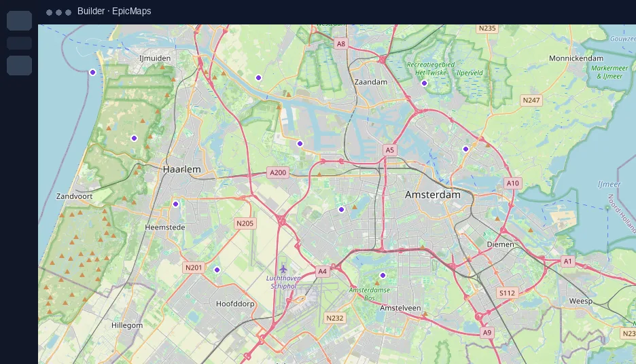Click the Heemstede label

point(164,227)
